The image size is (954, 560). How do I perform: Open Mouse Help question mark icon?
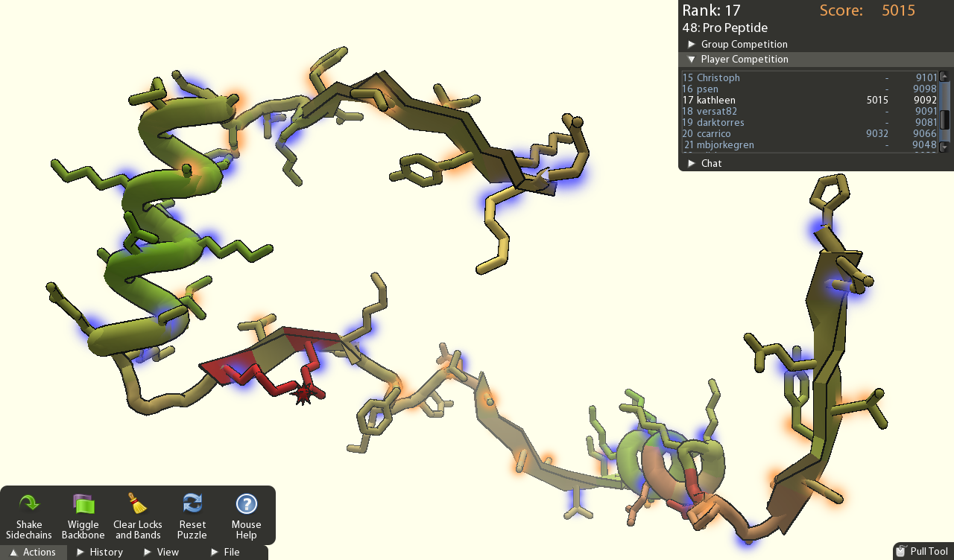click(246, 505)
